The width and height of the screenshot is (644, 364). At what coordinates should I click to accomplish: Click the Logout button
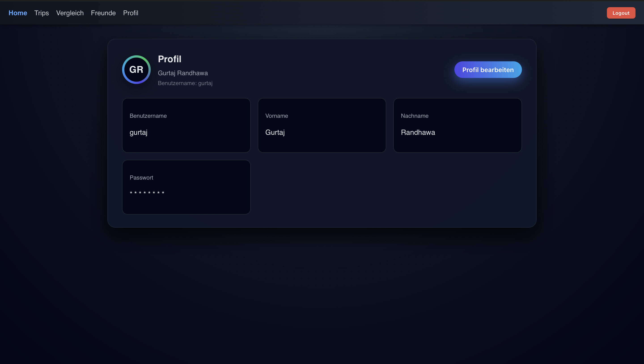click(621, 13)
